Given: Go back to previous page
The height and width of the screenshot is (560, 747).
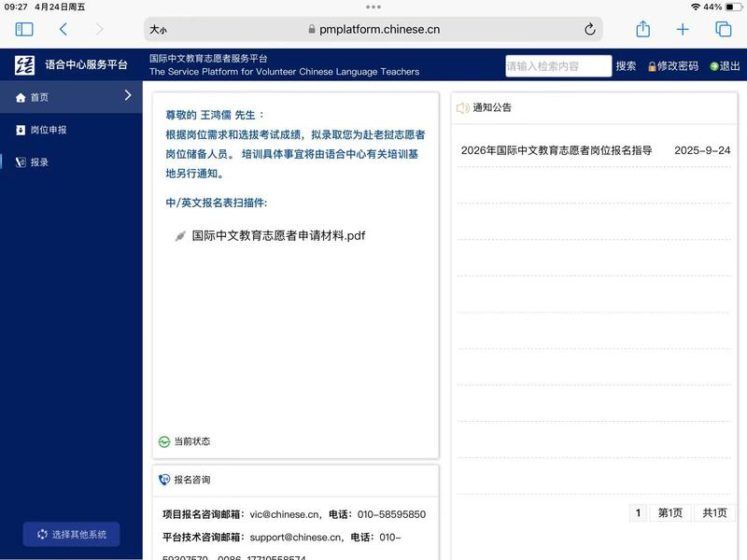Looking at the screenshot, I should coord(63,30).
